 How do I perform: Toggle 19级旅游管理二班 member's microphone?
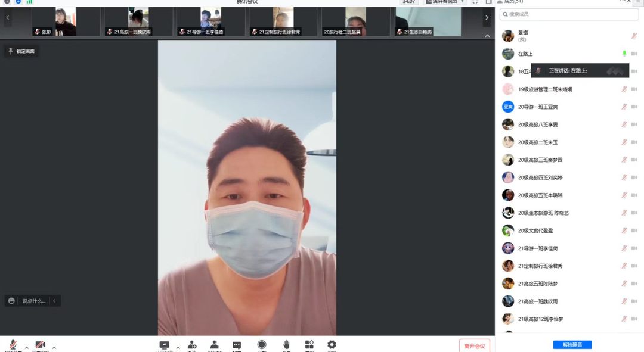tap(624, 89)
